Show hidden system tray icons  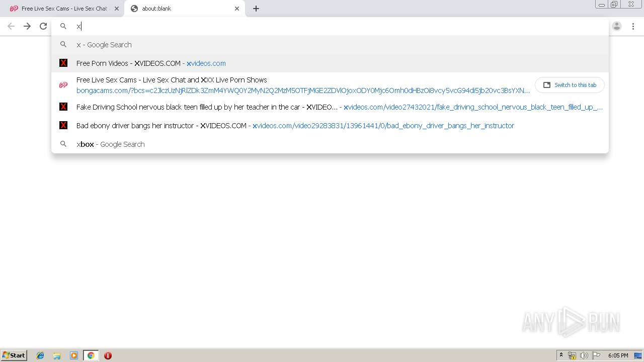(561, 355)
